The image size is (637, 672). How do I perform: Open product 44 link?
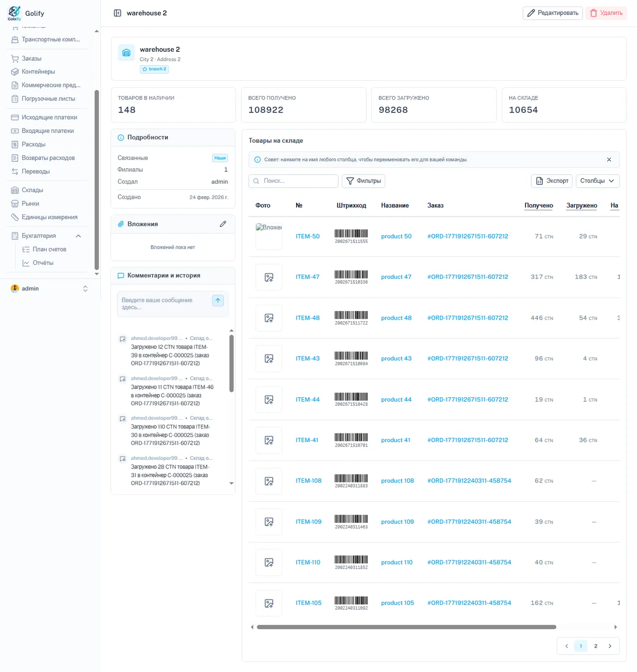click(396, 400)
